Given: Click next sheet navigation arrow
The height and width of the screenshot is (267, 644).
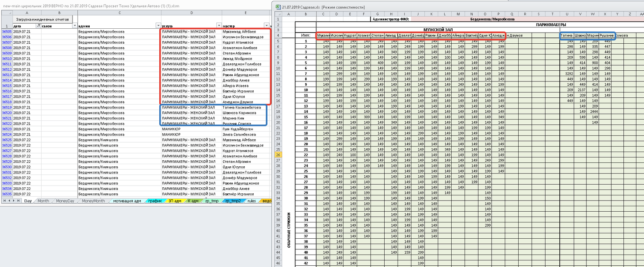Looking at the screenshot, I should 14,201.
